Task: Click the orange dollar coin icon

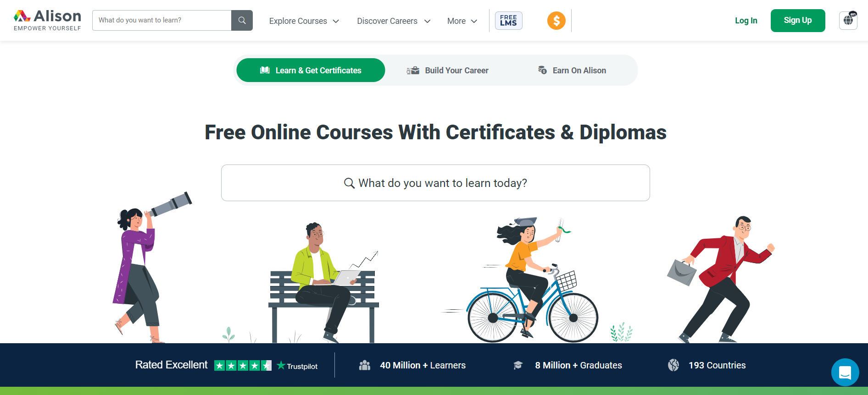Action: (x=556, y=21)
